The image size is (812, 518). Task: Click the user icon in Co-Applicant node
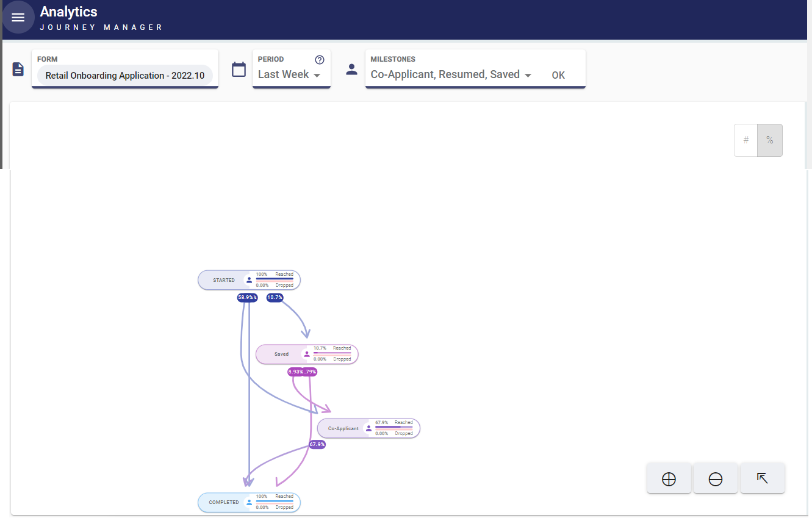tap(368, 428)
